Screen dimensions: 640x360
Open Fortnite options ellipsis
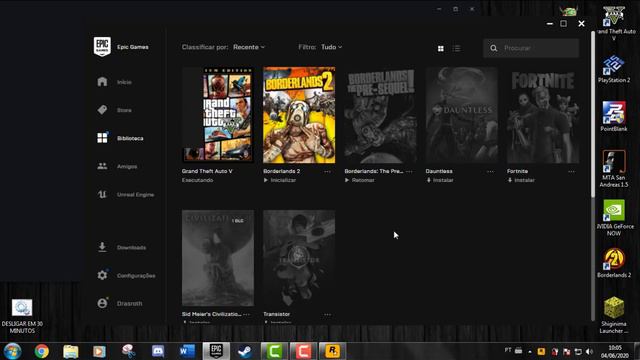[x=571, y=172]
